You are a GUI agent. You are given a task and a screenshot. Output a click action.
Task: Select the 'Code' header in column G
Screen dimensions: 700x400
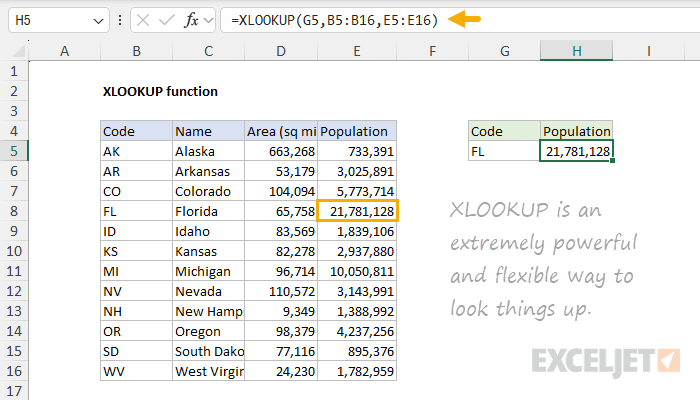tap(504, 131)
